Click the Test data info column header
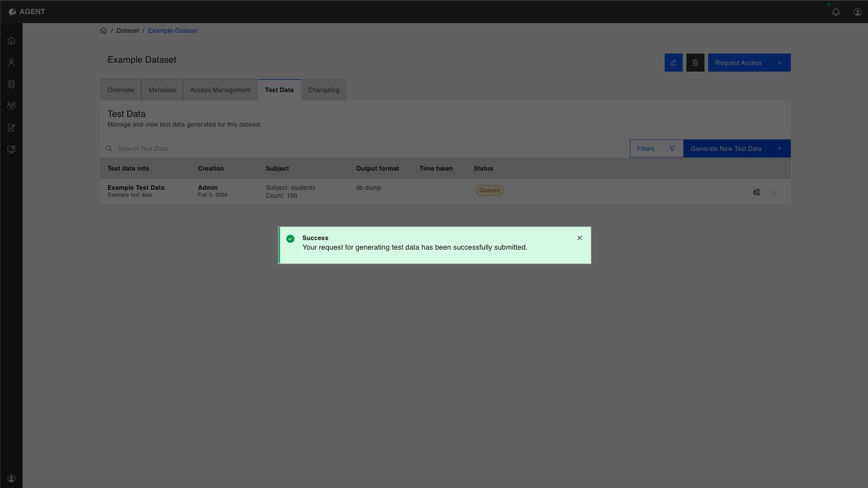Image resolution: width=868 pixels, height=488 pixels. pos(128,168)
